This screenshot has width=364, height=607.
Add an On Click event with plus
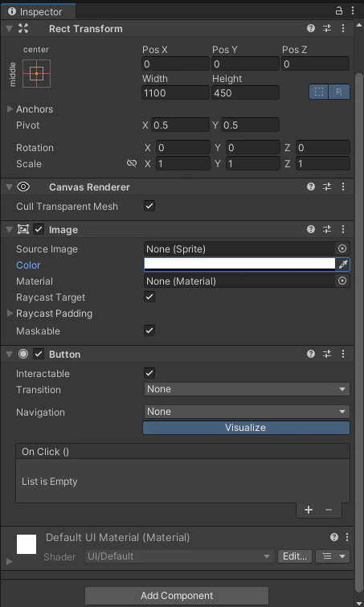click(309, 510)
